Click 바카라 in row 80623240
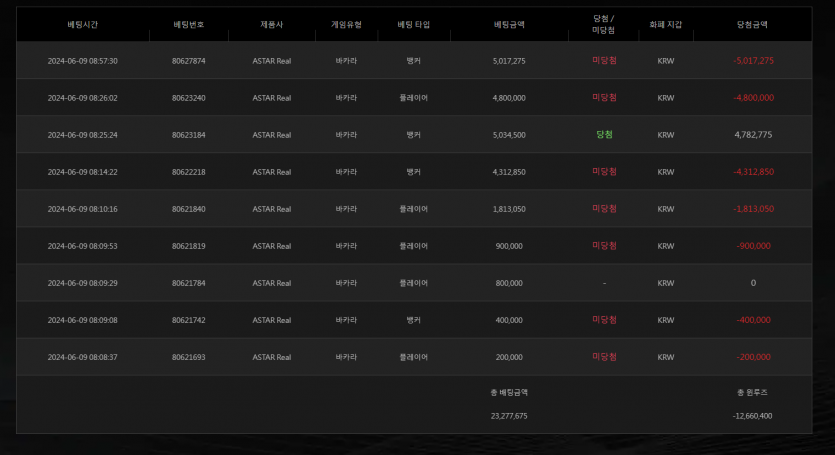 [346, 98]
